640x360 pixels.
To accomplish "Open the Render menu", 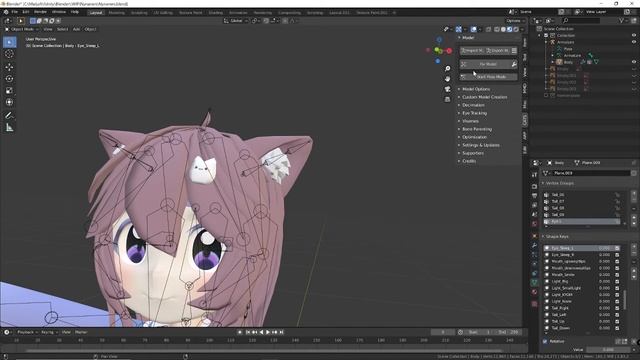I will 40,12.
